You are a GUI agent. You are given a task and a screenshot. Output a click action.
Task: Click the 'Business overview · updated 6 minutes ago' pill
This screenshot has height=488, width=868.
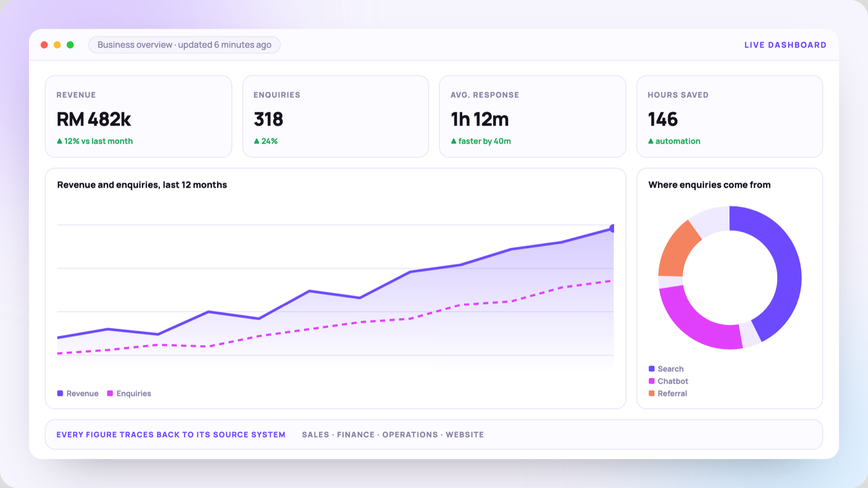click(x=184, y=45)
